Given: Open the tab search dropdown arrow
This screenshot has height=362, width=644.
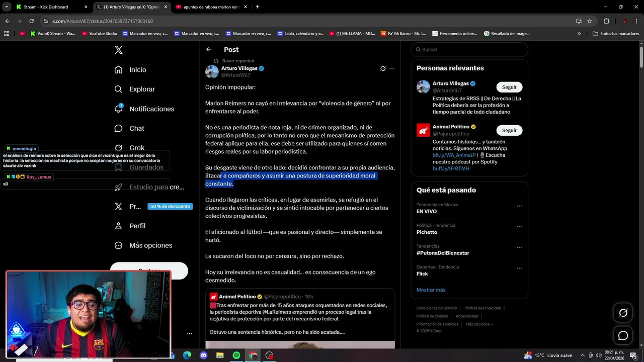Looking at the screenshot, I should coord(7,7).
